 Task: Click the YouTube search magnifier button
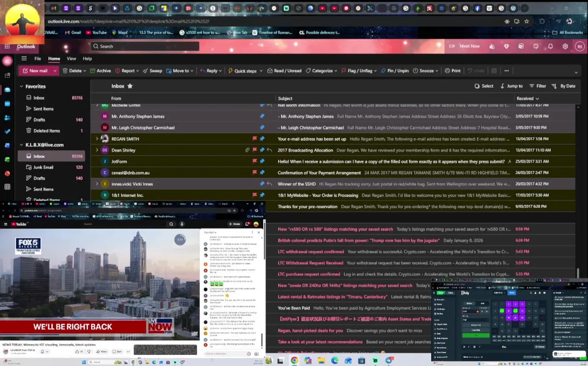click(171, 224)
